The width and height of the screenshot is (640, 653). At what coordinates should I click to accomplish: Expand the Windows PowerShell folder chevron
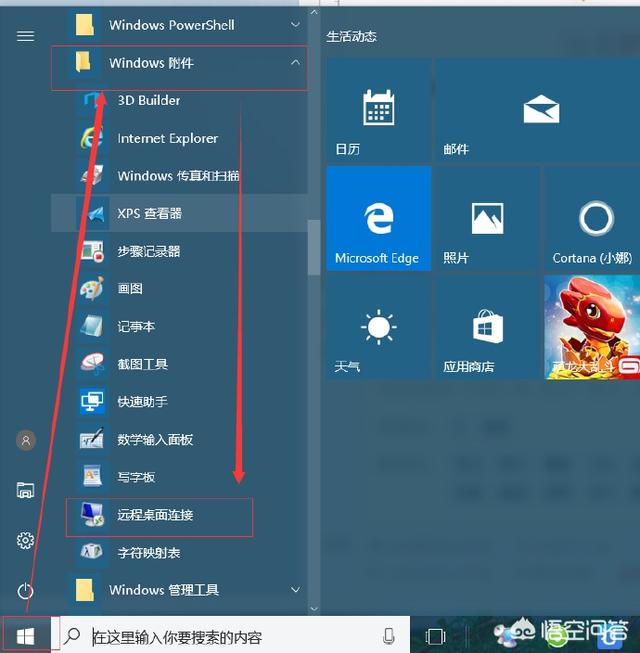point(295,25)
